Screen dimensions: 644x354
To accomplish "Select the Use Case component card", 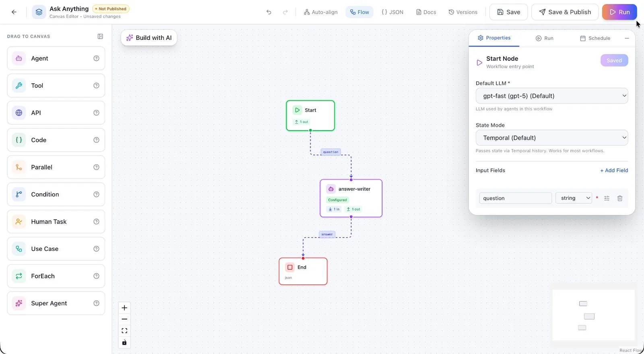I will pyautogui.click(x=56, y=249).
